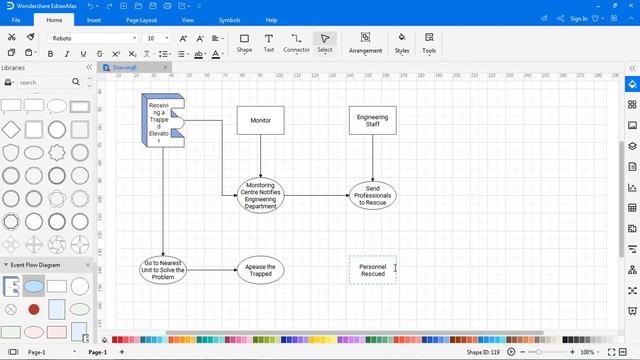Viewport: 640px width, 360px height.
Task: Switch to the Page Layout tab
Action: pos(141,20)
